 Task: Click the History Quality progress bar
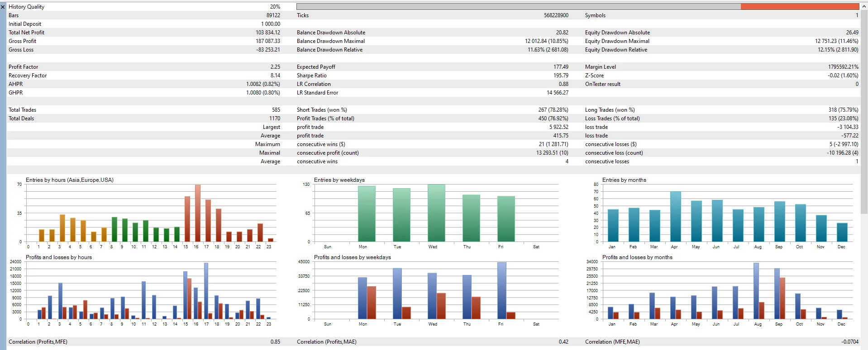(577, 7)
